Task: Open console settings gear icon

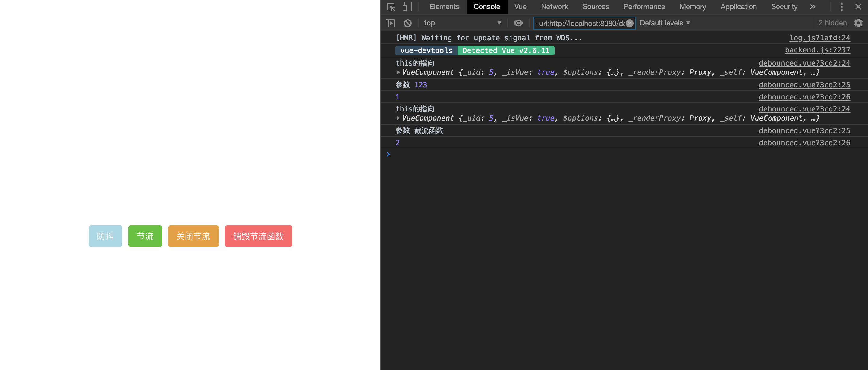Action: (x=858, y=23)
